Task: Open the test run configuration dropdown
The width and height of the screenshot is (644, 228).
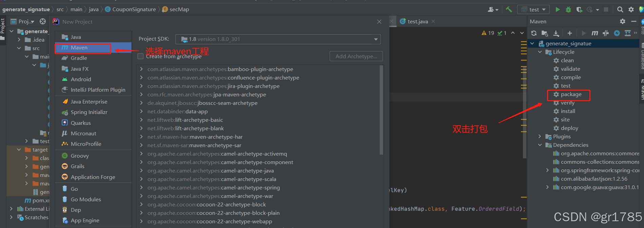Action: pos(533,9)
